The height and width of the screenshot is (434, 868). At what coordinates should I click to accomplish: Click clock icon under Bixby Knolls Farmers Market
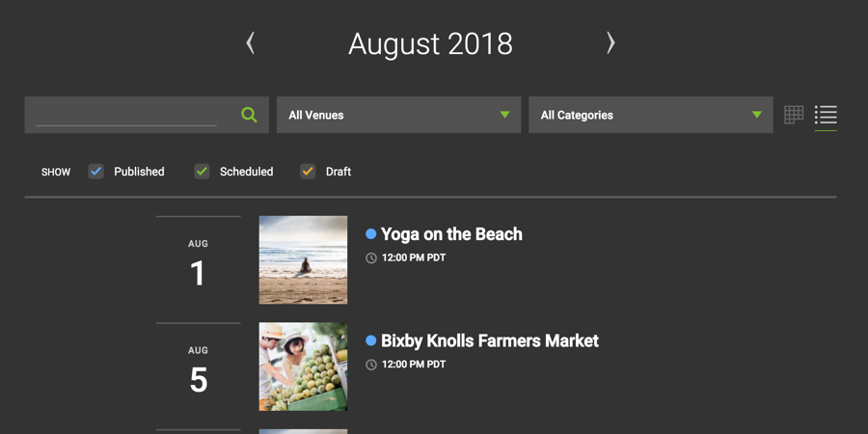pyautogui.click(x=371, y=365)
